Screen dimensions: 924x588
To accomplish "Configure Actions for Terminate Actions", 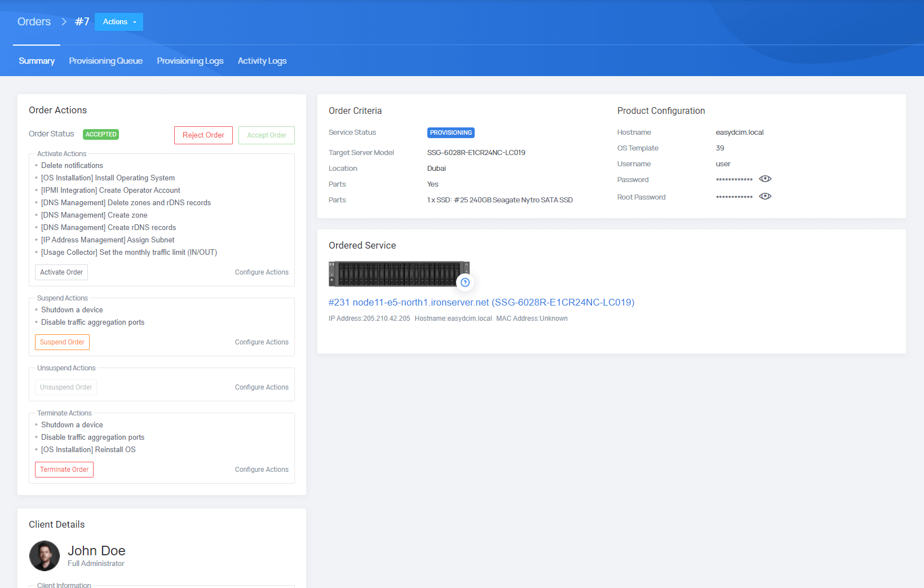I will (262, 470).
